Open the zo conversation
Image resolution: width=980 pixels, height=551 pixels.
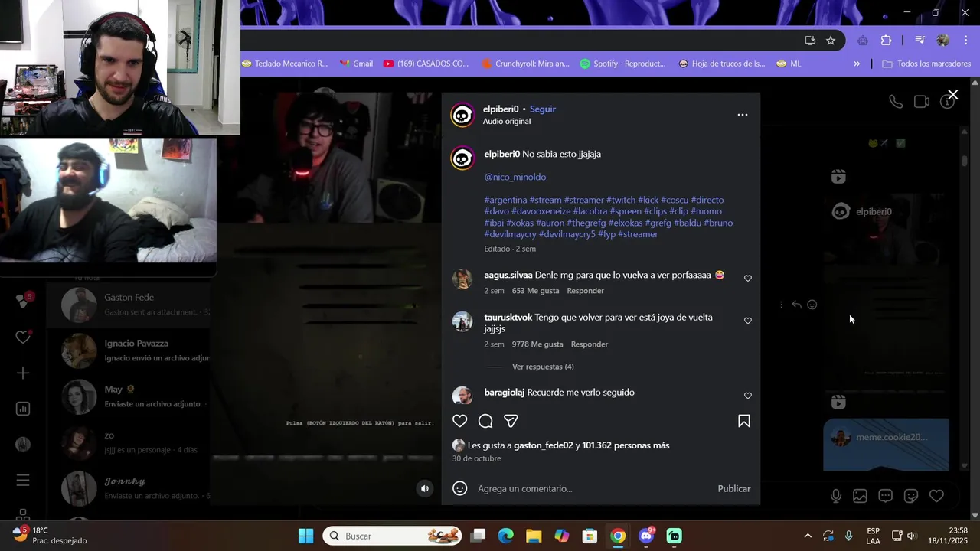click(x=128, y=442)
